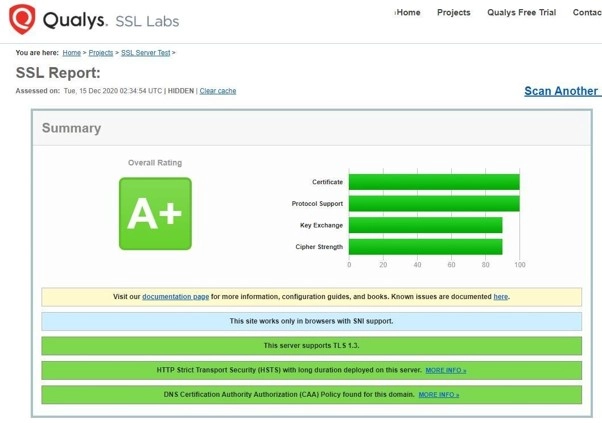Click the 'Certificate' chart label
Image resolution: width=602 pixels, height=423 pixels.
click(x=327, y=182)
